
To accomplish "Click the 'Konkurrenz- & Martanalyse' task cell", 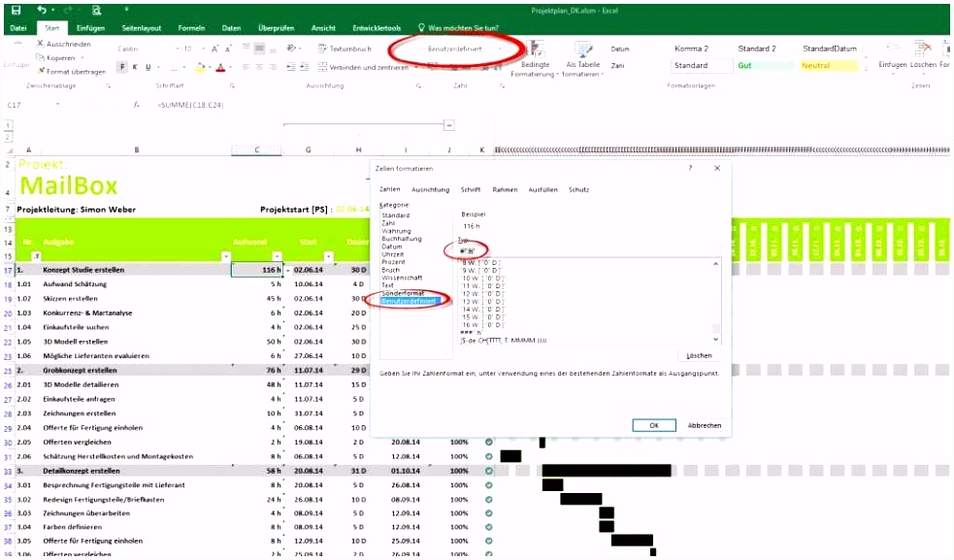I will click(87, 313).
